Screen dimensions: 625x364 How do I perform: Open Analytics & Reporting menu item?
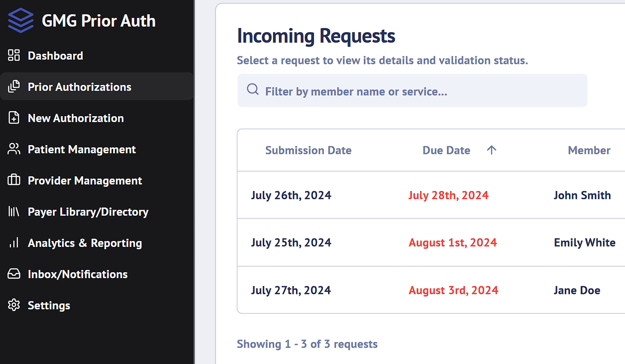[85, 243]
